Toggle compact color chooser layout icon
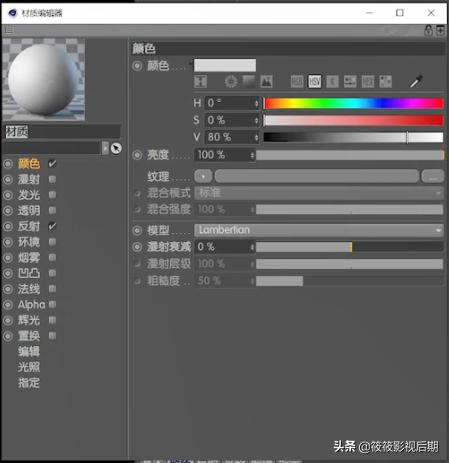449x463 pixels. (x=200, y=81)
